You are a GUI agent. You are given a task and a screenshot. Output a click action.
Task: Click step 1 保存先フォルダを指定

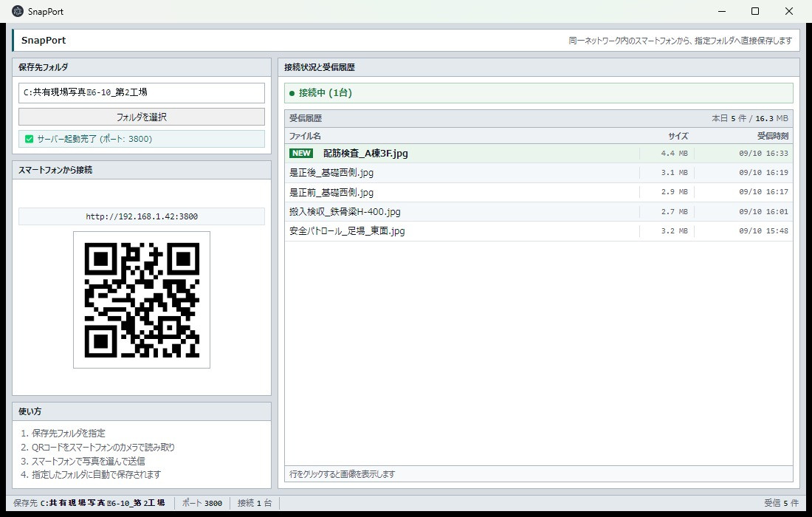click(63, 433)
